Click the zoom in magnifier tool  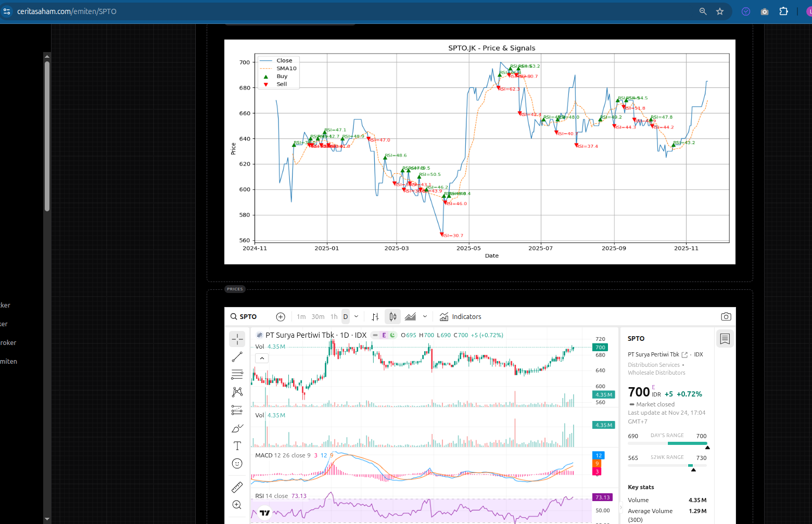tap(237, 505)
